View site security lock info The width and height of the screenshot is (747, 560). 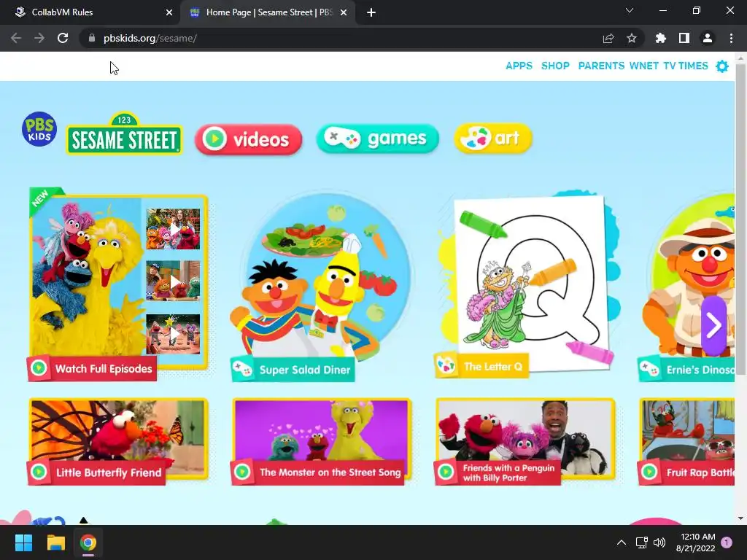[92, 38]
